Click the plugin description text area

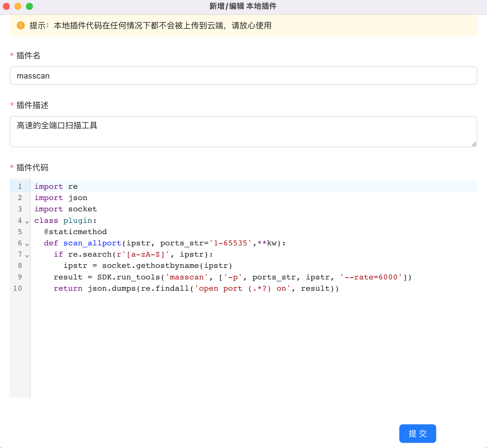243,131
